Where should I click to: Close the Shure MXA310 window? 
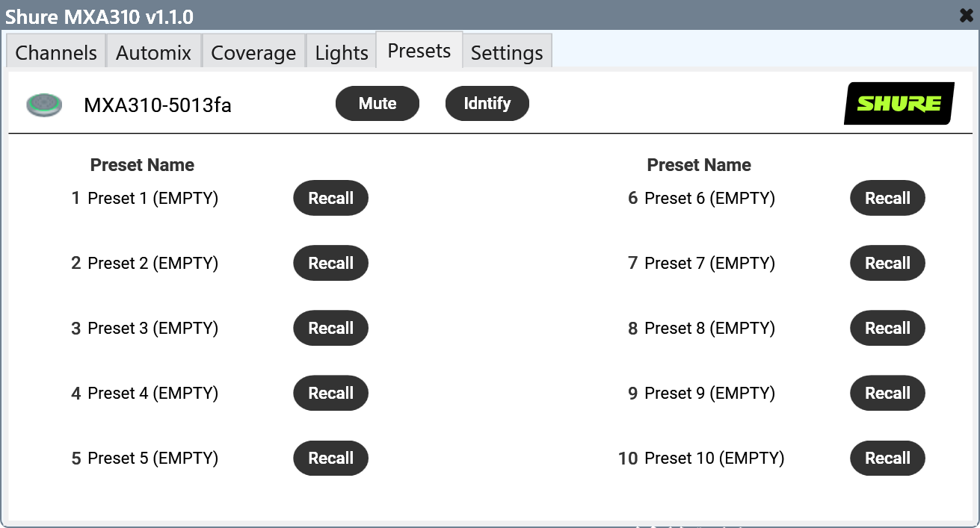(966, 15)
